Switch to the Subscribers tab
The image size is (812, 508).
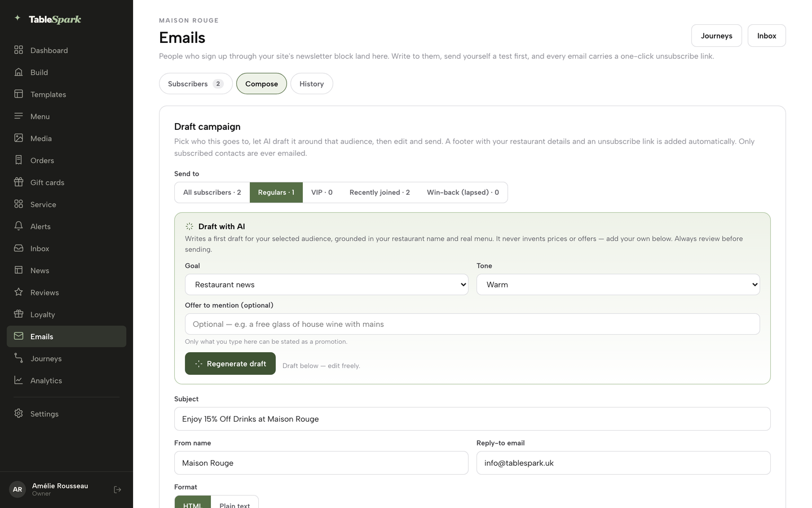[x=196, y=84]
